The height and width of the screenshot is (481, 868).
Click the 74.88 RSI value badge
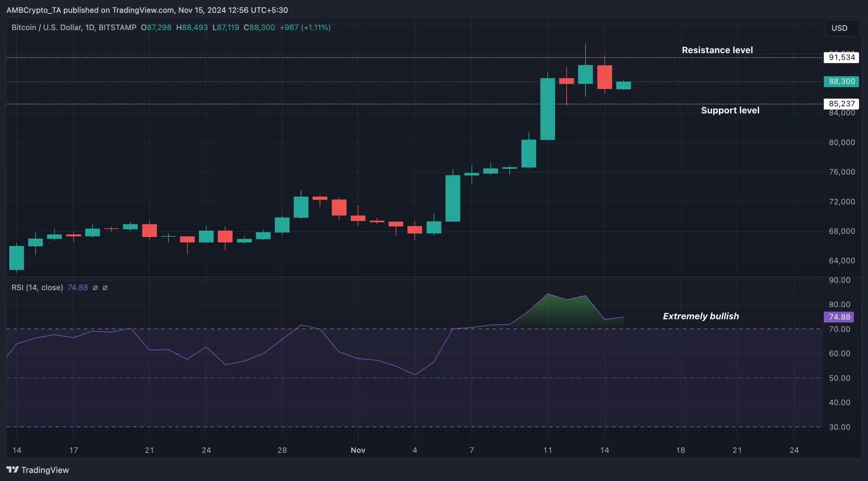click(x=839, y=317)
